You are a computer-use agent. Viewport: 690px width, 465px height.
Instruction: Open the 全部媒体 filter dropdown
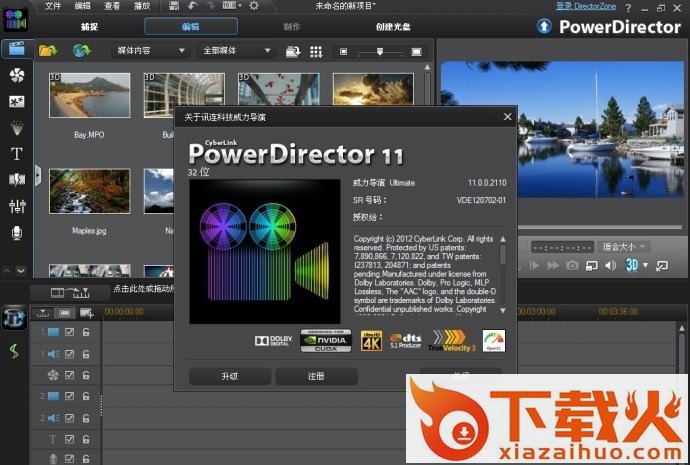click(x=236, y=51)
